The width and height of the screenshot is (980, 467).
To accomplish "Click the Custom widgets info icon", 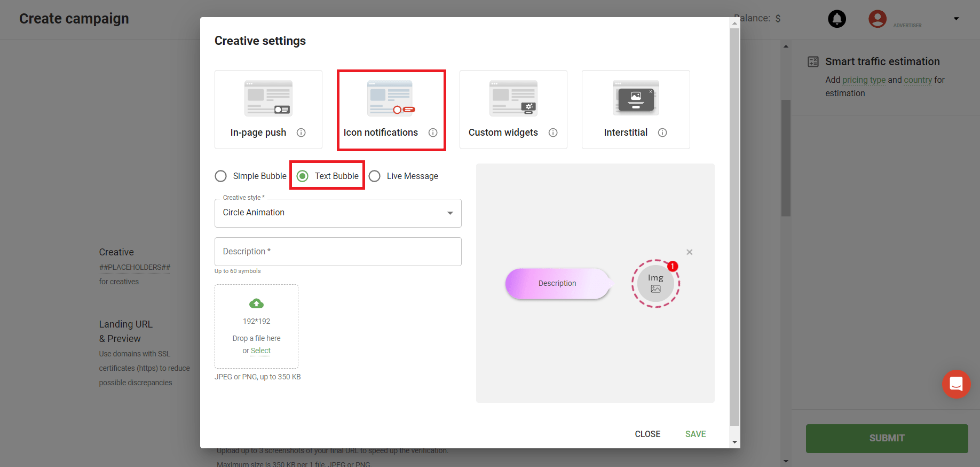I will tap(553, 133).
